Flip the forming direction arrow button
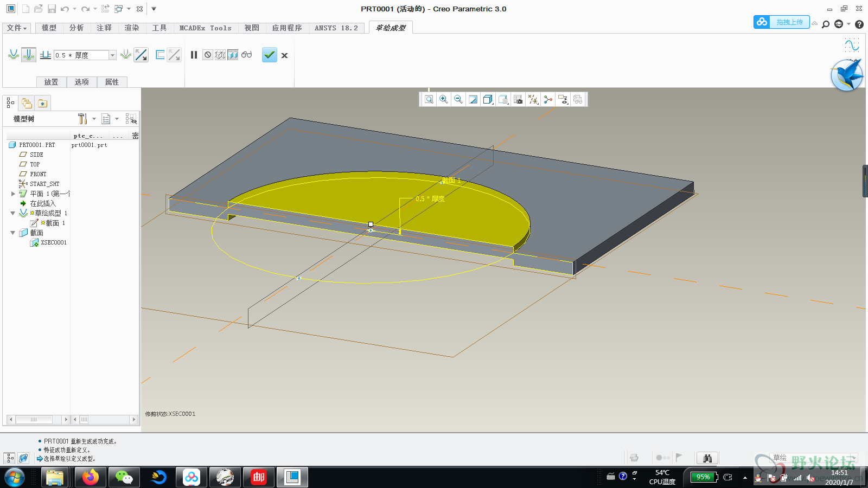The image size is (868, 488). (x=141, y=55)
